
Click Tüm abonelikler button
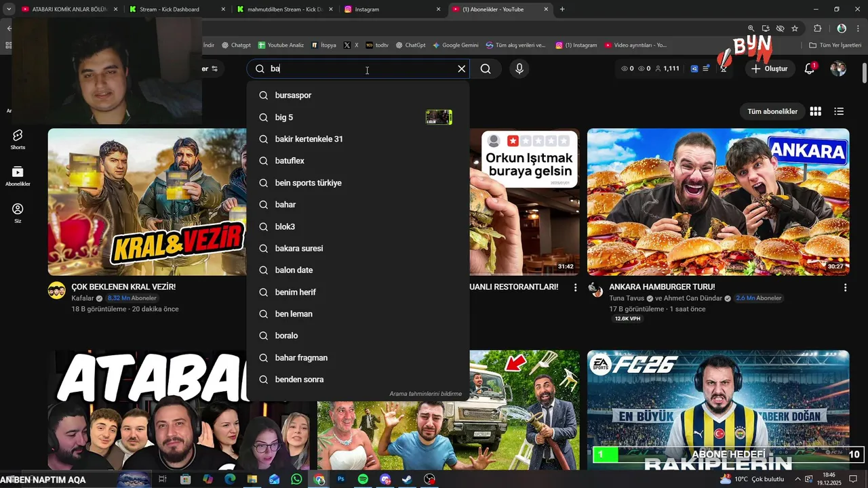[772, 111]
